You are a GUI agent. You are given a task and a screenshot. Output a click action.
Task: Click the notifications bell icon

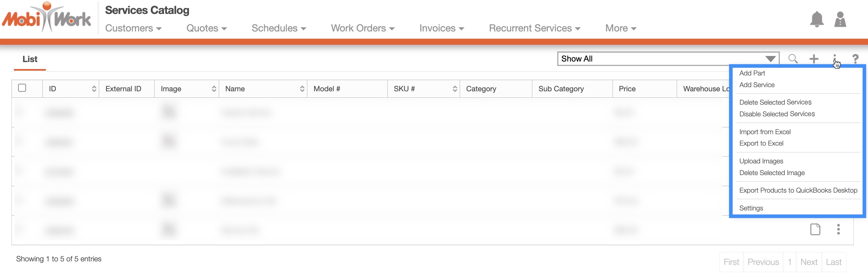(817, 19)
